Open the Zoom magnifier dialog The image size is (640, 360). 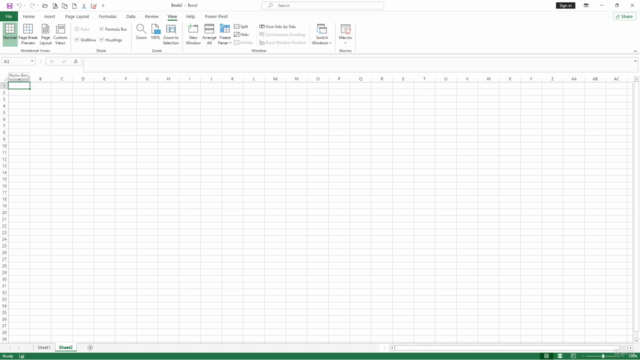[141, 32]
